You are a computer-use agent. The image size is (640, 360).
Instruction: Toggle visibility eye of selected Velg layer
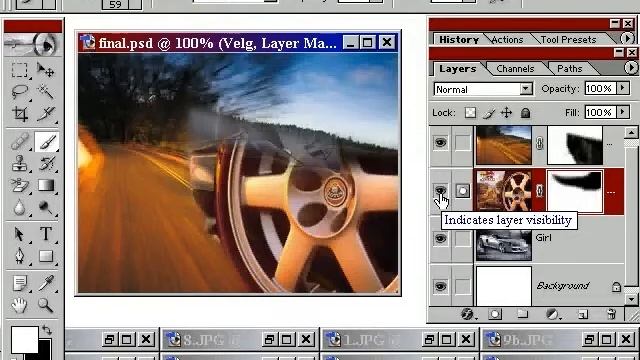tap(440, 190)
